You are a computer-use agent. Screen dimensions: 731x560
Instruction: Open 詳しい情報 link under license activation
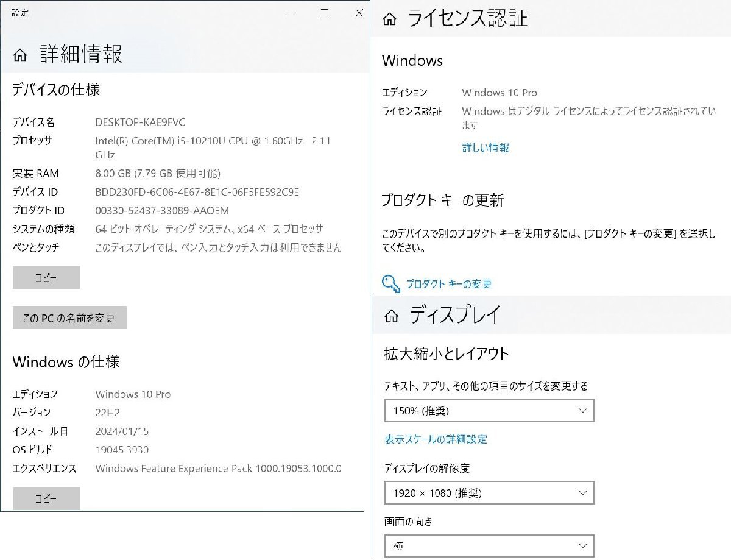486,147
